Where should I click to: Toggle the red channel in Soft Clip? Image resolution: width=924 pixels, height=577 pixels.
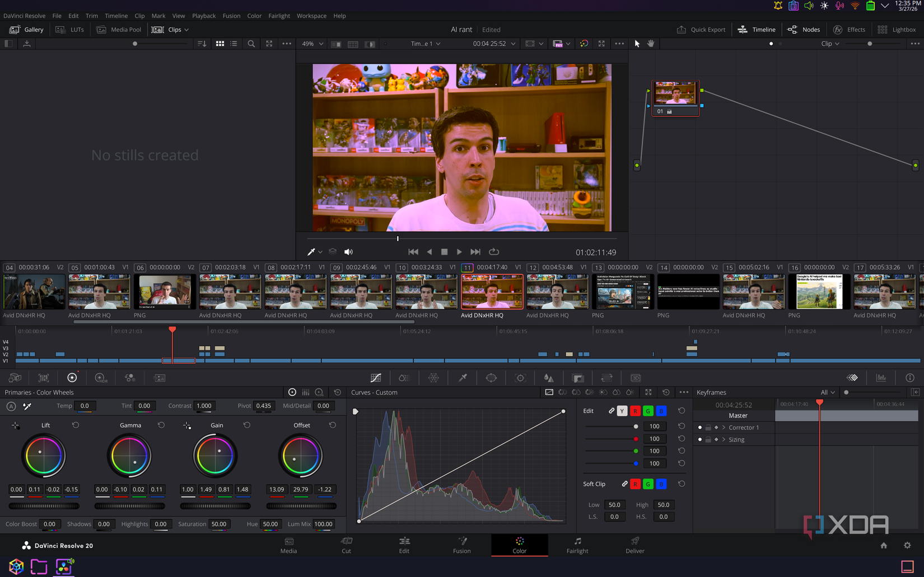635,484
